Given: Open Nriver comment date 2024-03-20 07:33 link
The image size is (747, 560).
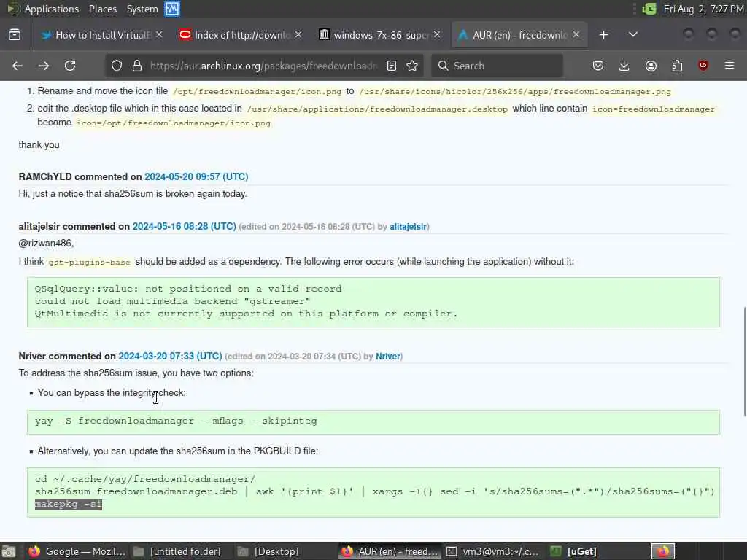Looking at the screenshot, I should (x=171, y=356).
